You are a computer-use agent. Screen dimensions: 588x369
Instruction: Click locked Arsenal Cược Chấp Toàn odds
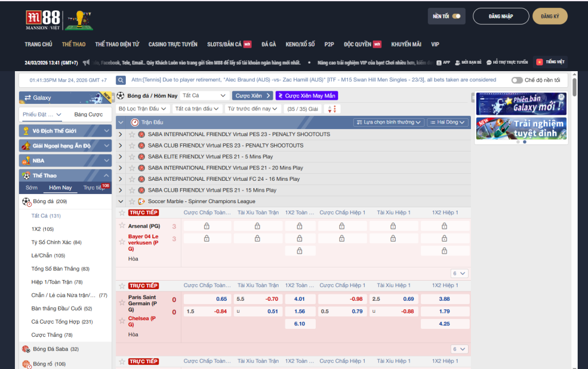pos(207,226)
